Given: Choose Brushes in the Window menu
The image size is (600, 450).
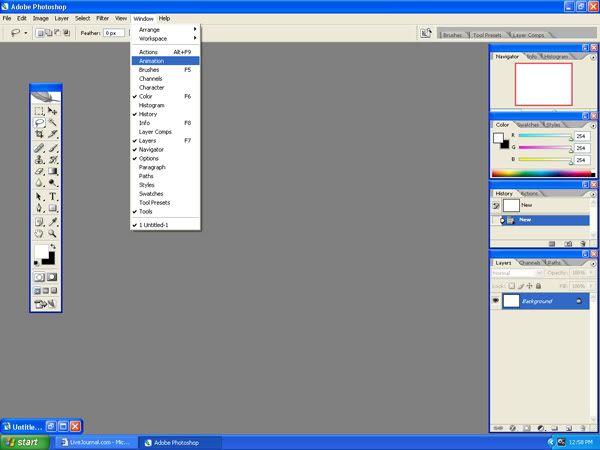Looking at the screenshot, I should pyautogui.click(x=166, y=70).
